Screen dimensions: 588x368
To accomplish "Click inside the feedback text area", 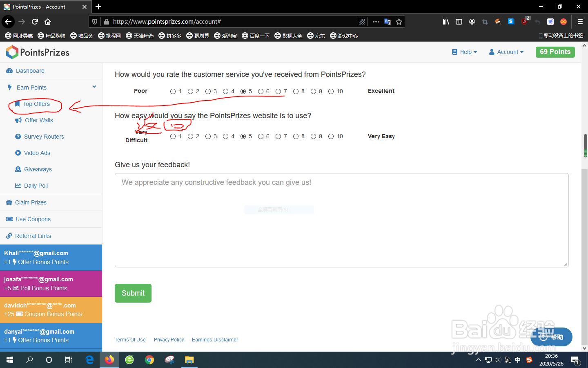I will (x=342, y=220).
